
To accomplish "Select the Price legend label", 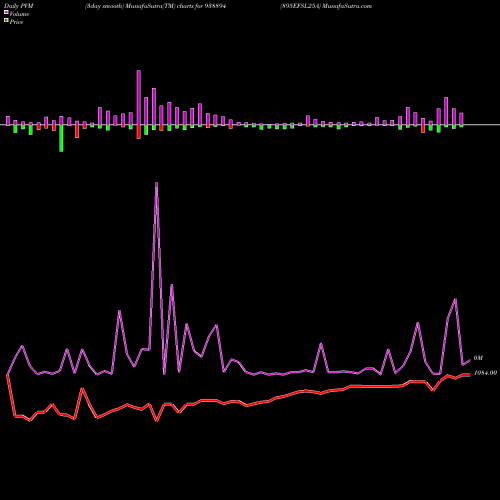I will (16, 22).
